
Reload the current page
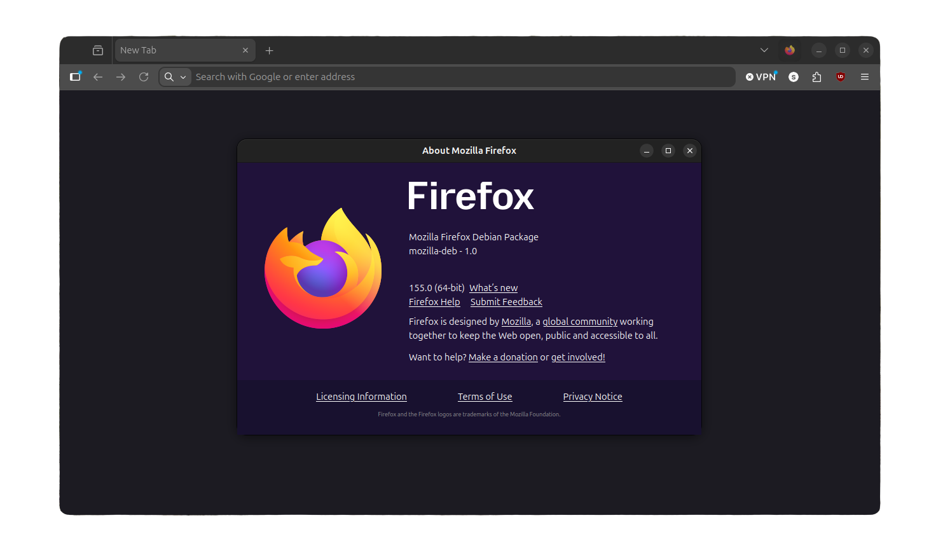144,77
